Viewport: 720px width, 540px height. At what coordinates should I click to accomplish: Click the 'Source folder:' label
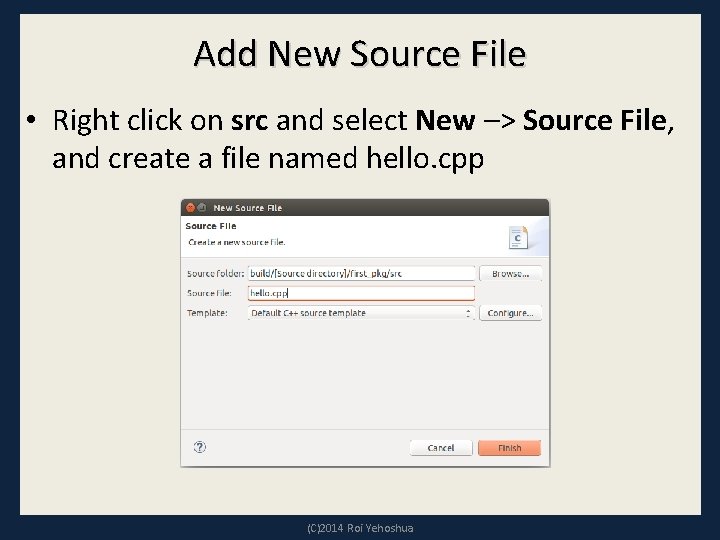[x=215, y=273]
